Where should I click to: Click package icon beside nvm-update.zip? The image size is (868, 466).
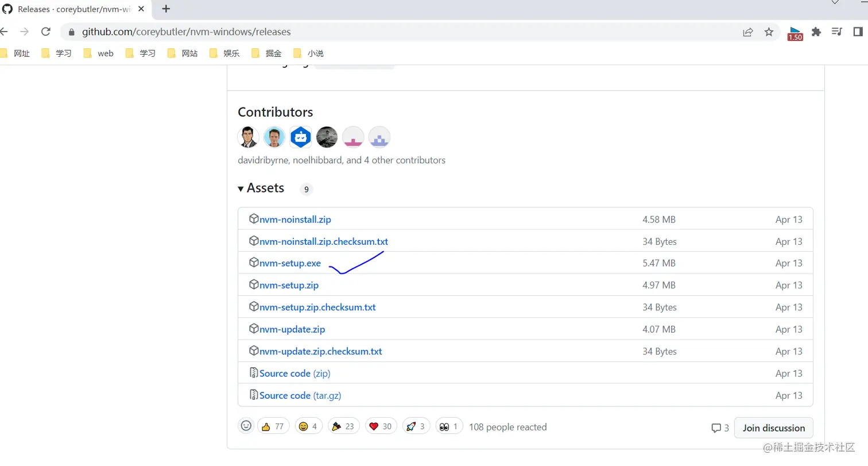point(254,329)
